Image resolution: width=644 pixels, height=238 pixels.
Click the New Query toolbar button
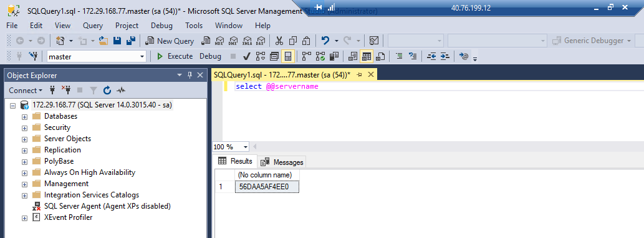coord(170,41)
